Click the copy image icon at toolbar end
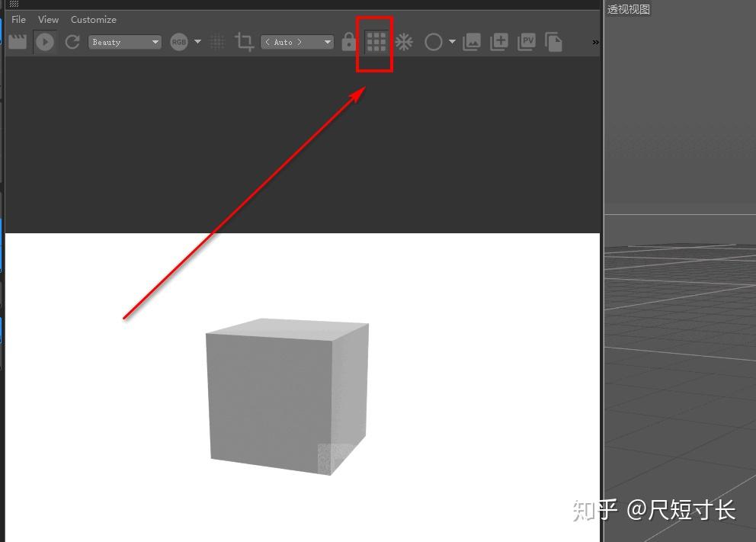Image resolution: width=756 pixels, height=542 pixels. click(554, 42)
